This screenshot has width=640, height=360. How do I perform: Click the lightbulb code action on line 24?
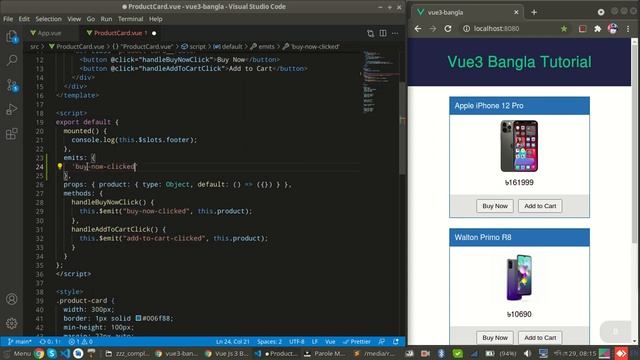point(60,166)
